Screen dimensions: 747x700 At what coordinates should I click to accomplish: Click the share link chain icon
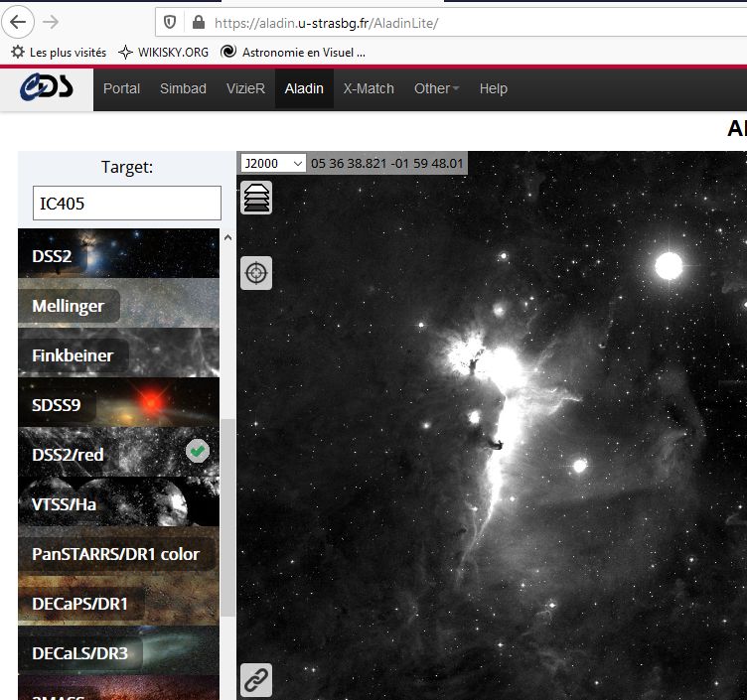pos(256,680)
